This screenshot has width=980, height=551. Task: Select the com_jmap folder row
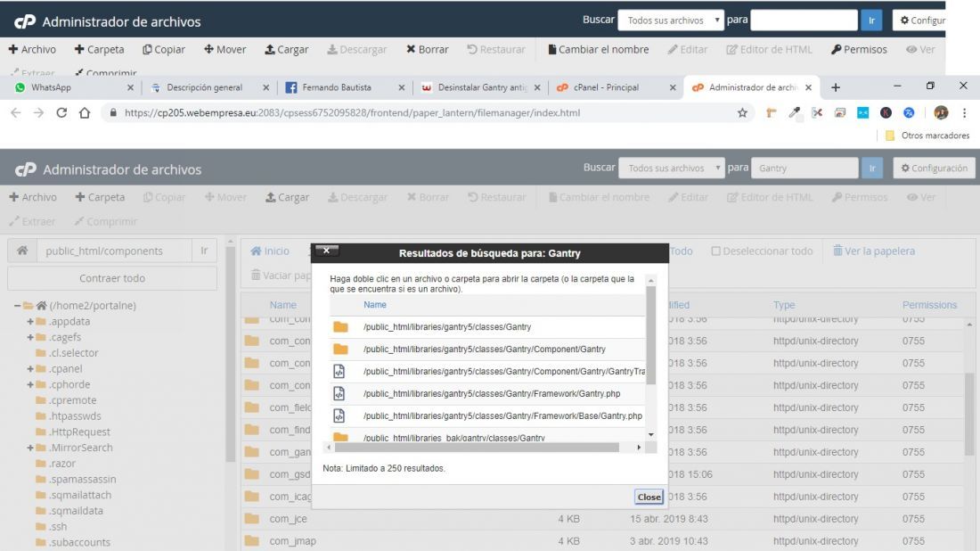(x=603, y=541)
